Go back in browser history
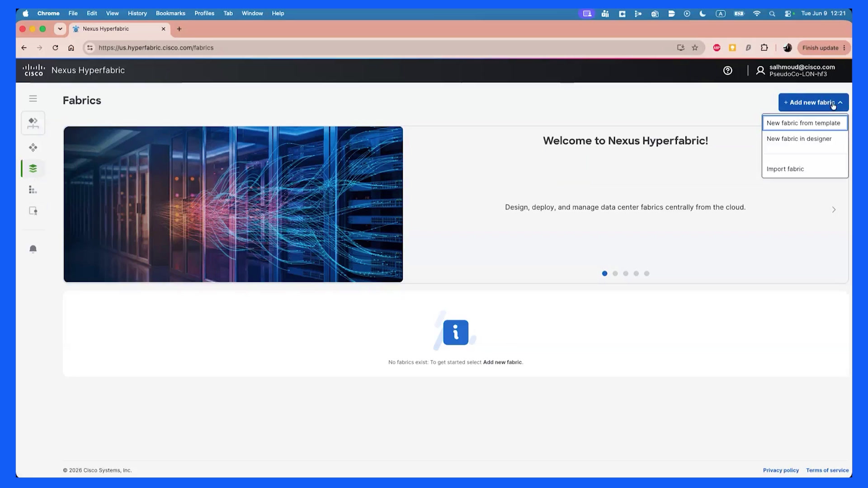This screenshot has width=868, height=488. point(24,47)
